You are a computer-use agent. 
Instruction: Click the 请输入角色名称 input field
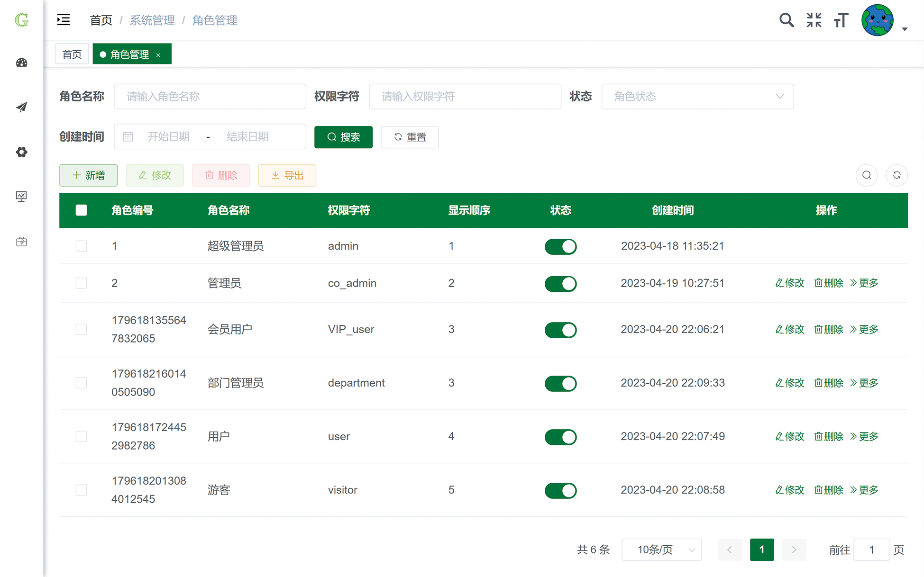click(210, 97)
